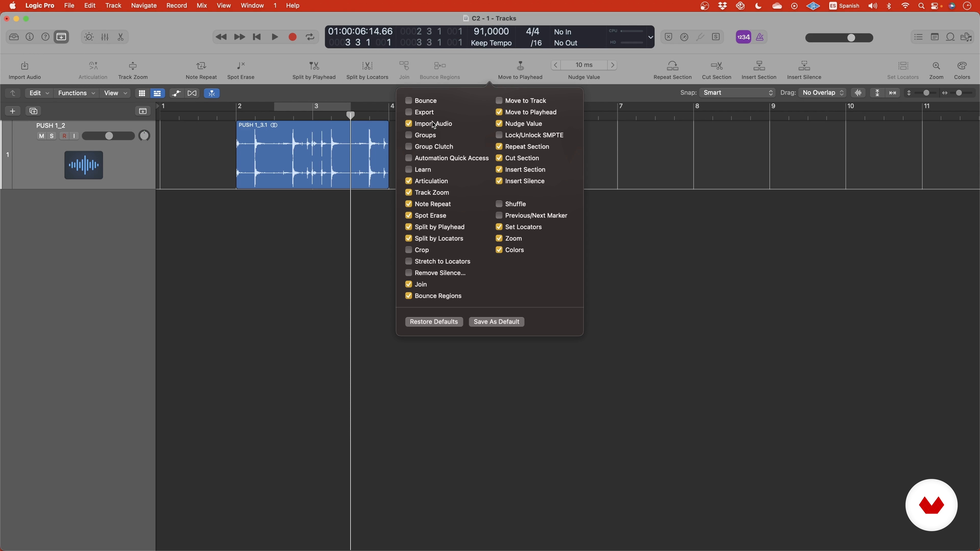Open the Edit dropdown in Tracks area
The image size is (980, 551).
39,93
